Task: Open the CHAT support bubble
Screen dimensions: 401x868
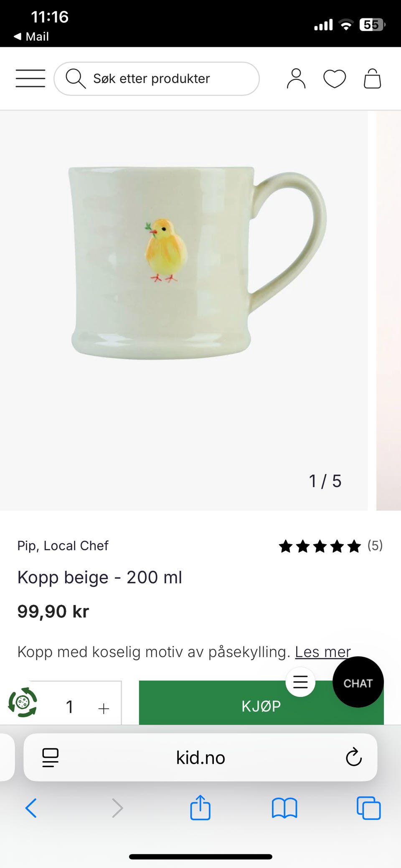Action: 358,683
